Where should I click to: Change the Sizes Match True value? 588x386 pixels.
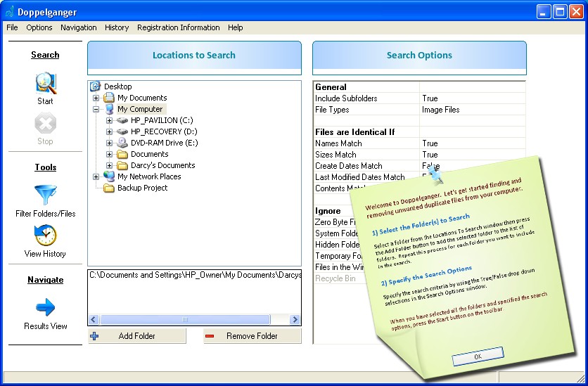(472, 155)
